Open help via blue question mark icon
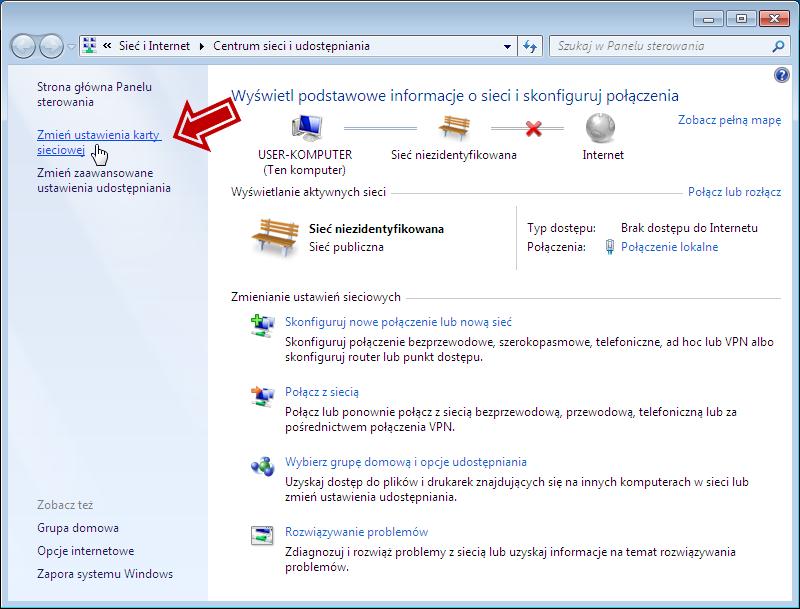The height and width of the screenshot is (609, 800). (781, 75)
